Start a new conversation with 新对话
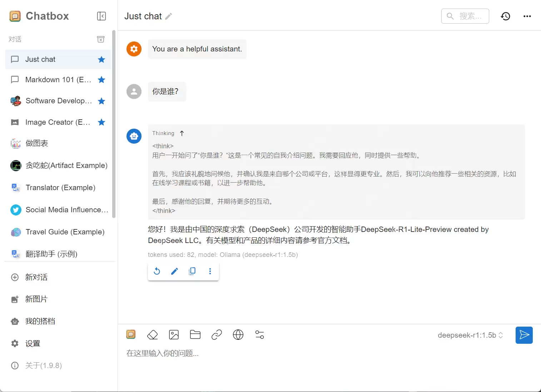Viewport: 541px width, 392px height. 36,277
